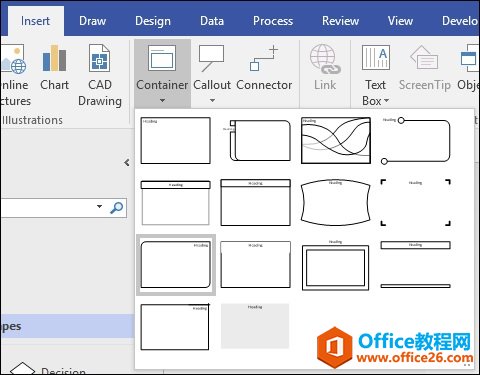This screenshot has width=480, height=375.
Task: Expand the Callout dropdown arrow
Action: (212, 100)
